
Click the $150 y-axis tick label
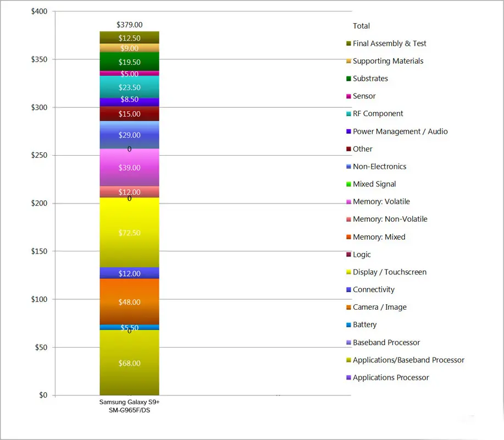pyautogui.click(x=39, y=251)
